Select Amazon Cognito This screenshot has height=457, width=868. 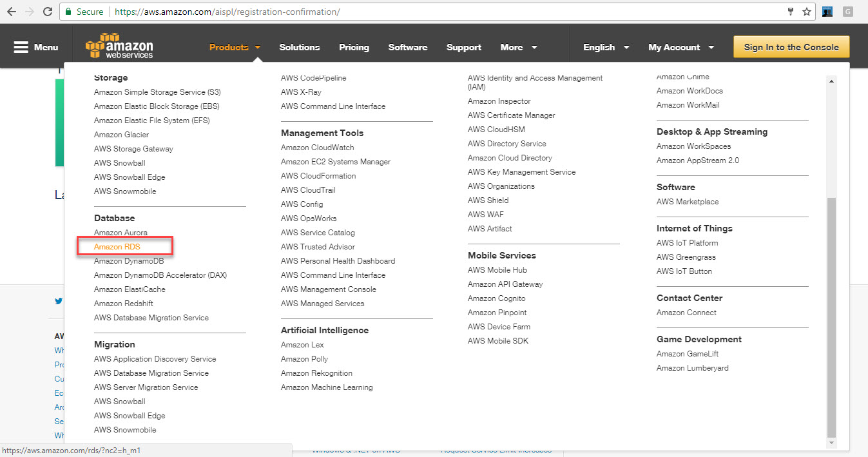[497, 298]
